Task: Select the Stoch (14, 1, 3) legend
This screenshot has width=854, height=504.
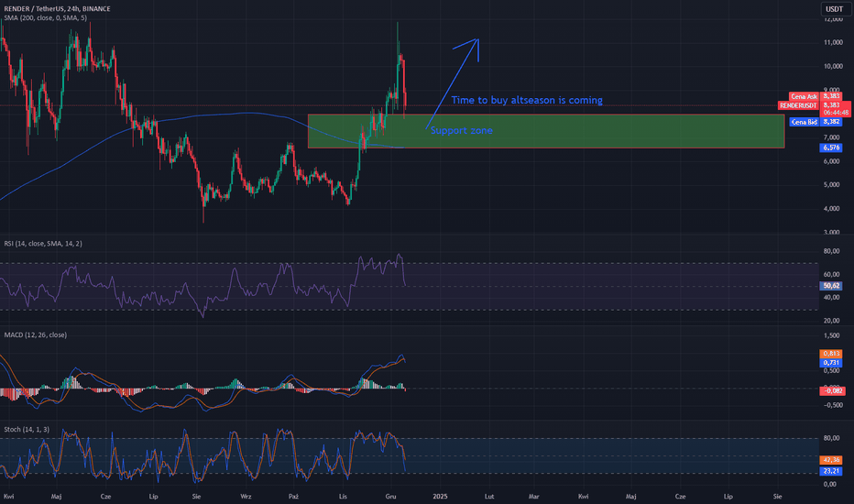Action: (27, 430)
